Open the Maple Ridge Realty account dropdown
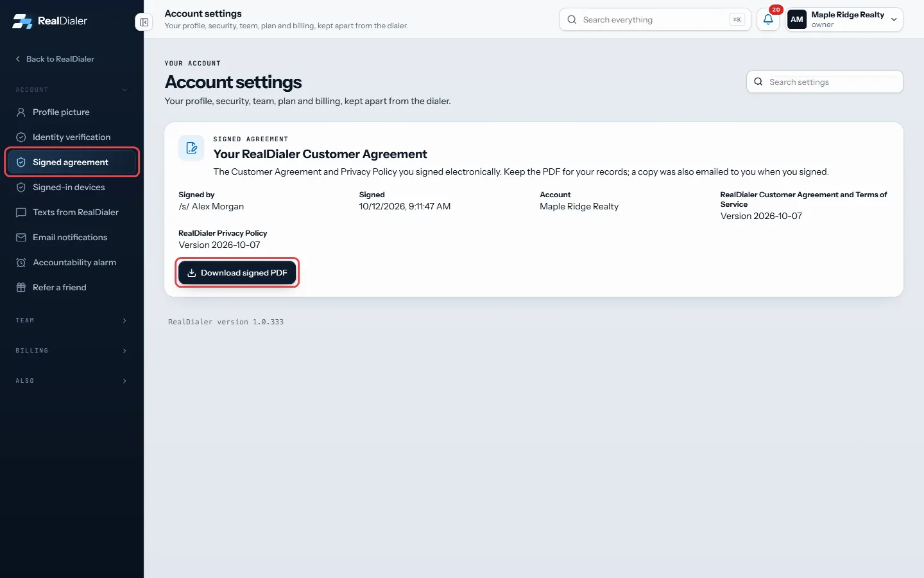Image resolution: width=924 pixels, height=578 pixels. 844,19
